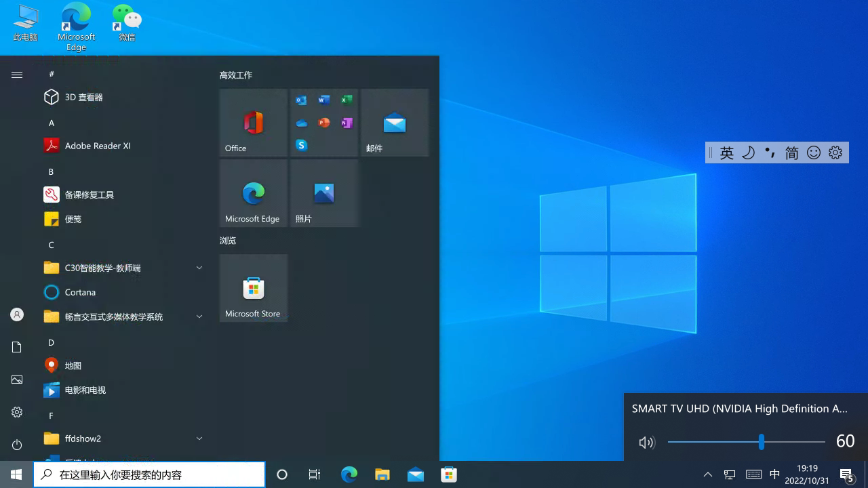This screenshot has width=868, height=488.
Task: Toggle IME 英 English mode
Action: coord(727,153)
